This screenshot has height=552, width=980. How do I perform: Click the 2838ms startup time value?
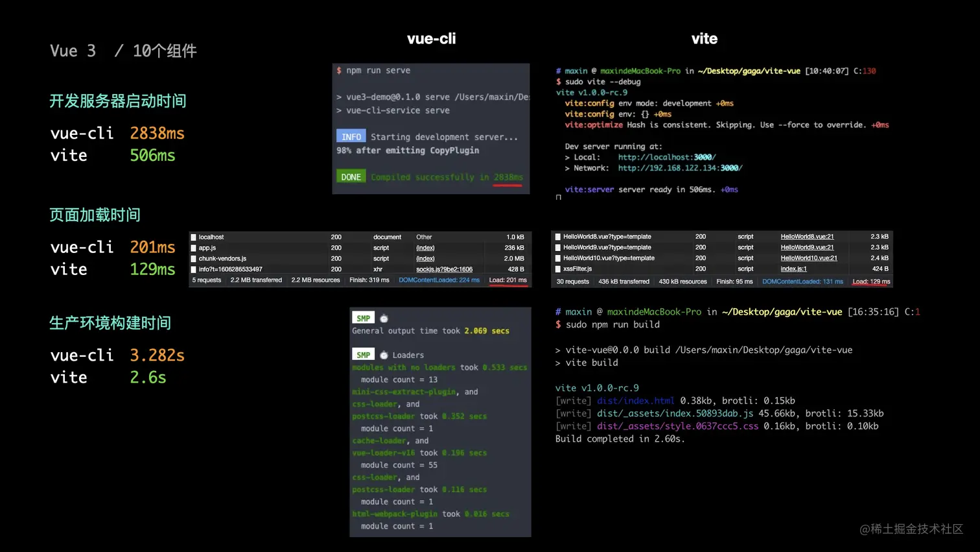click(x=157, y=133)
